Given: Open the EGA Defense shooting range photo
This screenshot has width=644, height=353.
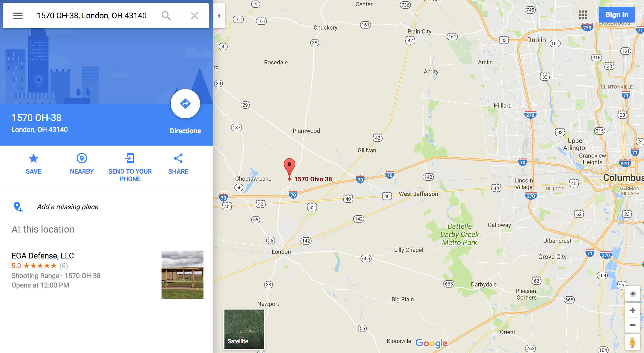Looking at the screenshot, I should pyautogui.click(x=183, y=275).
